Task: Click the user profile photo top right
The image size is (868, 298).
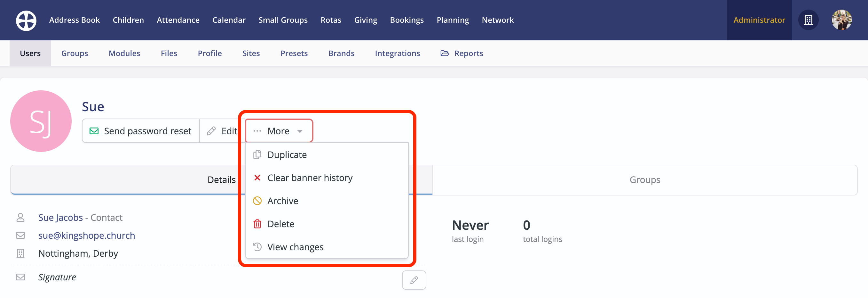Action: click(842, 20)
